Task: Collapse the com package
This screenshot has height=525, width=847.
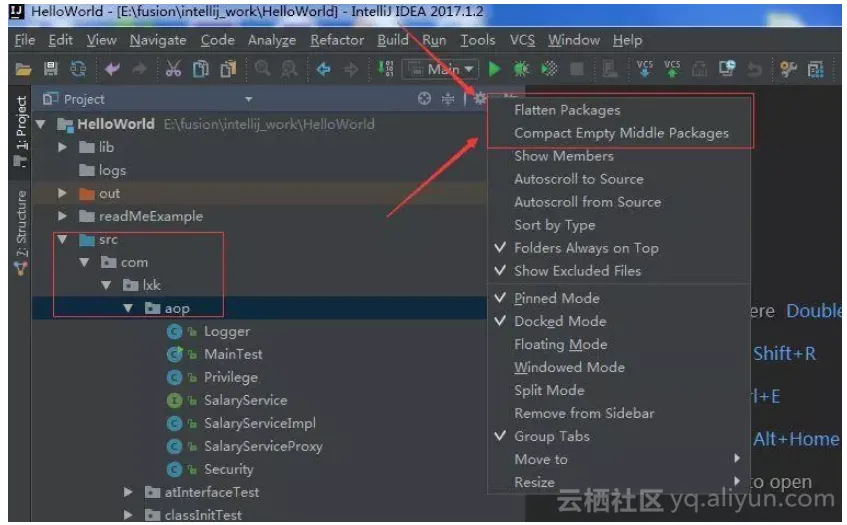Action: coord(84,262)
